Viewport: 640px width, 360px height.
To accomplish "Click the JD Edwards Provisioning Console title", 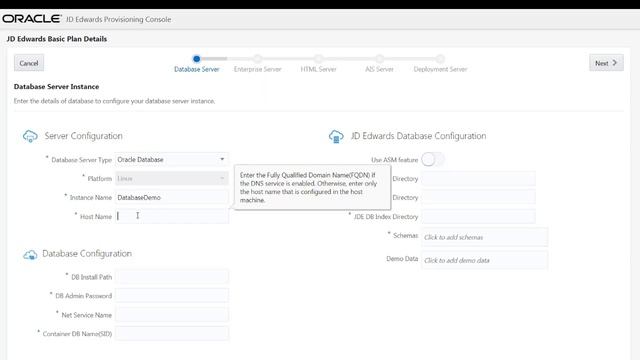I will 118,19.
